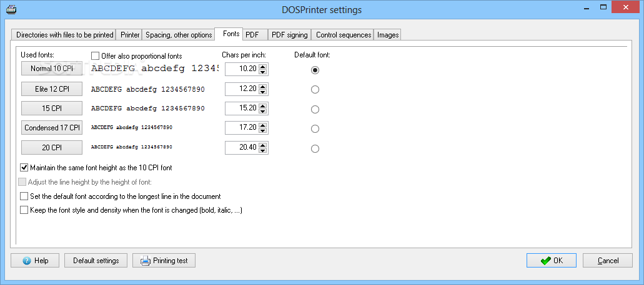This screenshot has height=285, width=644.
Task: Open font picker for 20 CPI
Action: (x=52, y=147)
